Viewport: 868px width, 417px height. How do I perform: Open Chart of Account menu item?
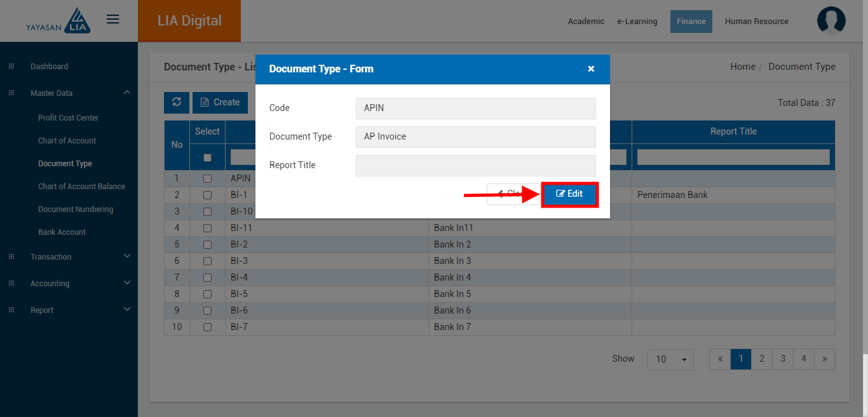click(x=67, y=141)
